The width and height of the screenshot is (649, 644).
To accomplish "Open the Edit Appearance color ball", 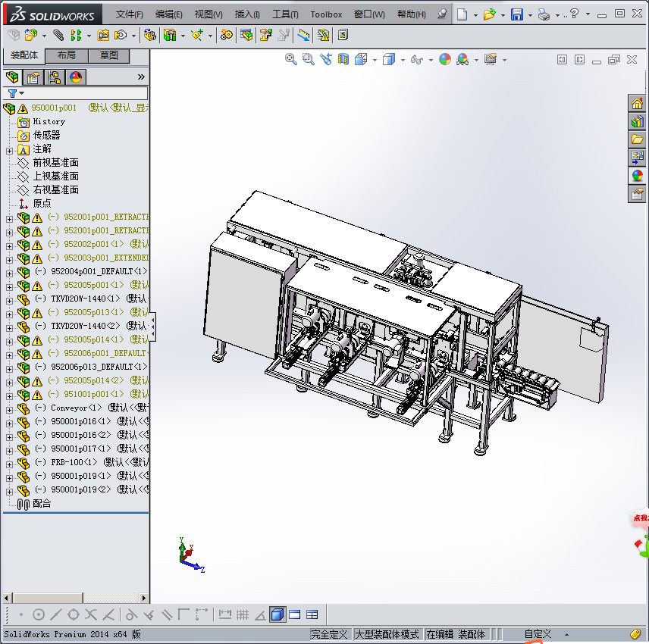I will [x=445, y=59].
